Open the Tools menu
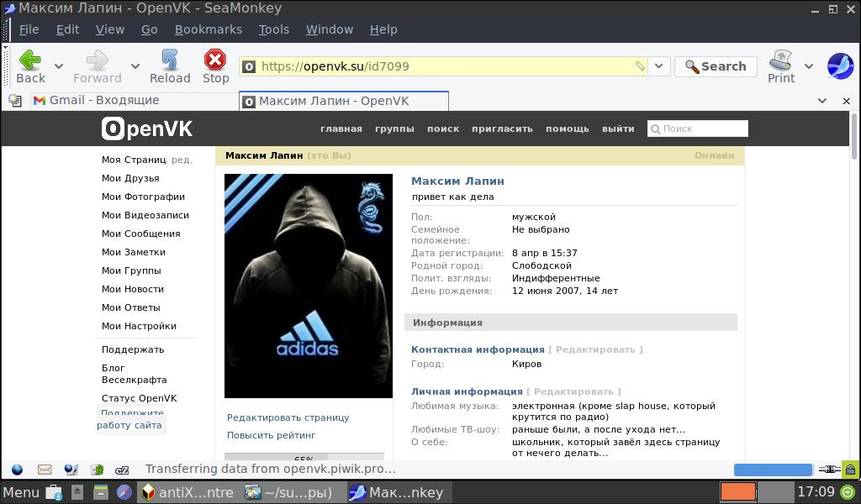Viewport: 861px width, 504px height. click(x=274, y=29)
